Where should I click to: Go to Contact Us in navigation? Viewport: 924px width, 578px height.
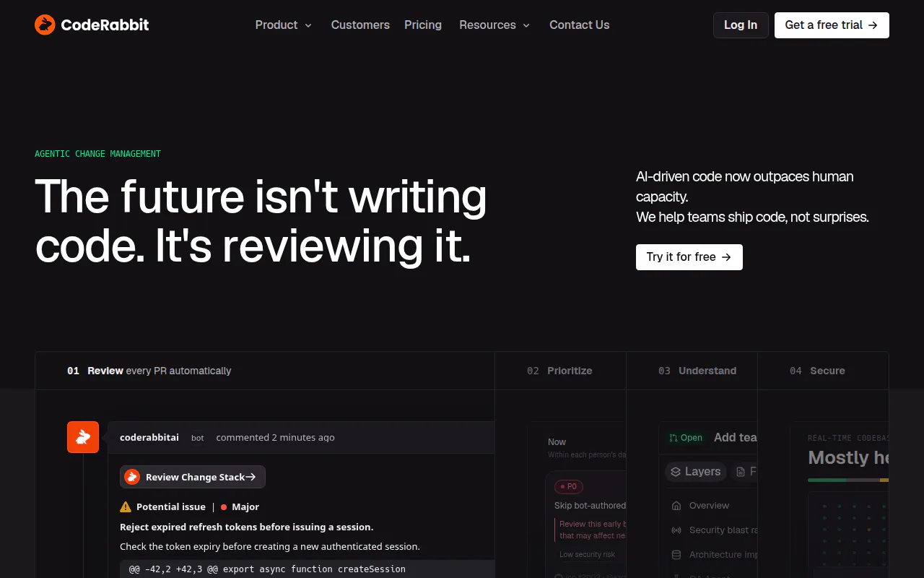pyautogui.click(x=580, y=25)
